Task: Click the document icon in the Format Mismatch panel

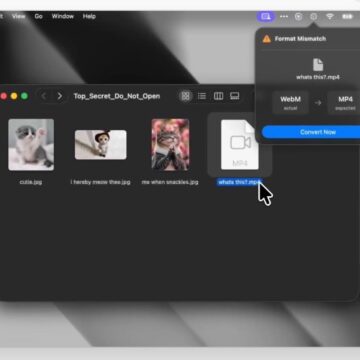Action: pos(318,64)
